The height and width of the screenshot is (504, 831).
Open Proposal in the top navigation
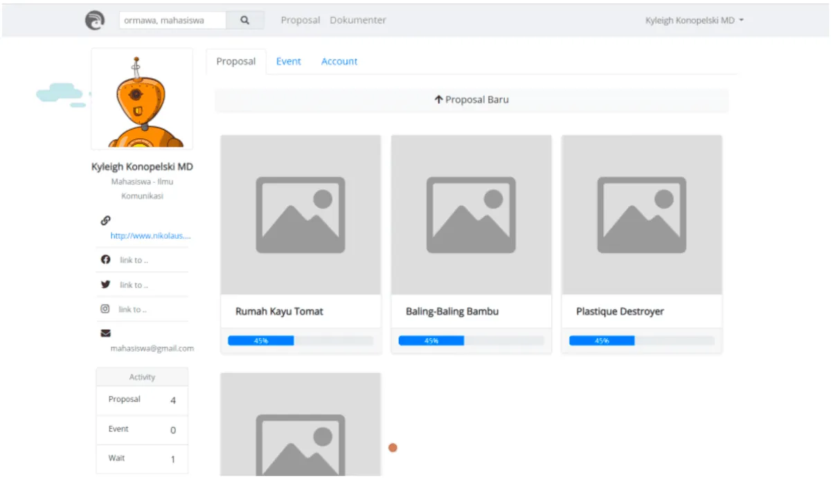point(301,21)
